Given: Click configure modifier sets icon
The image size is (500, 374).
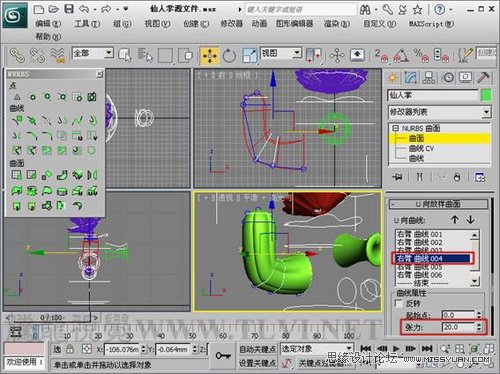Looking at the screenshot, I should pos(480,177).
